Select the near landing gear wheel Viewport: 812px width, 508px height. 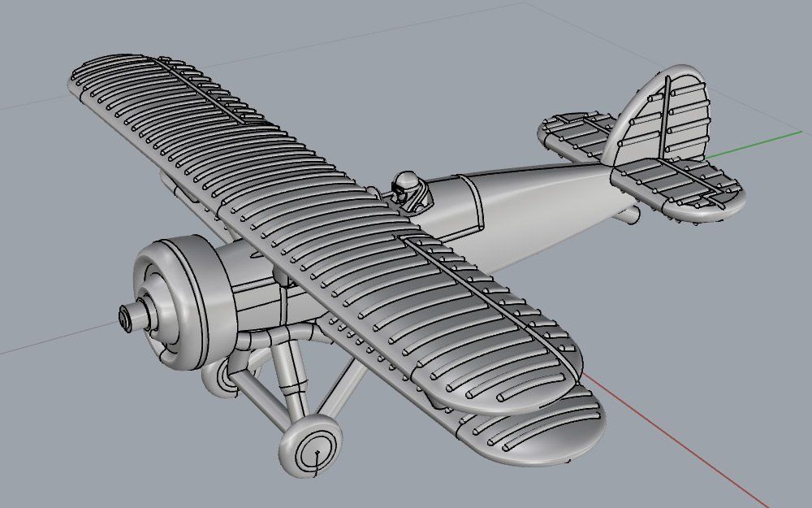(311, 445)
